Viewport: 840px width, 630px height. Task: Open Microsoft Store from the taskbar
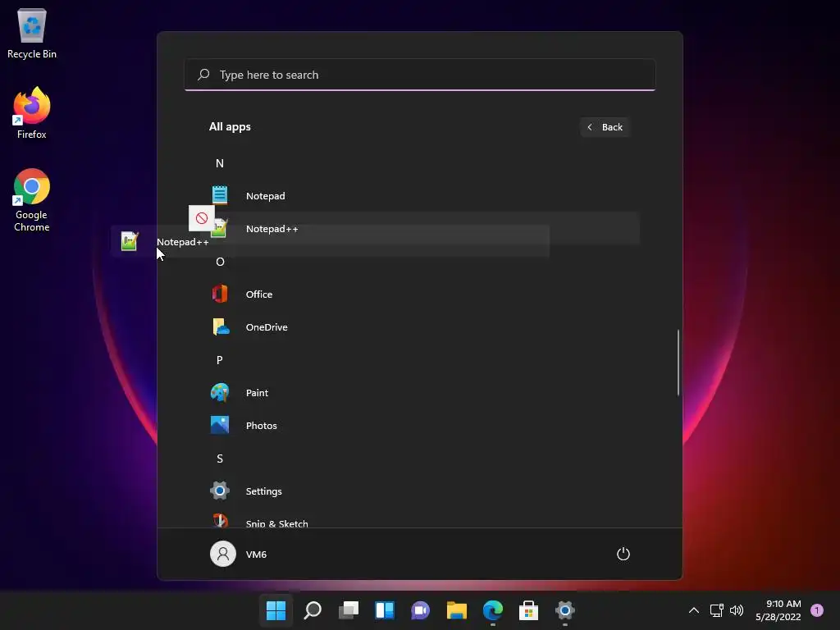coord(529,610)
